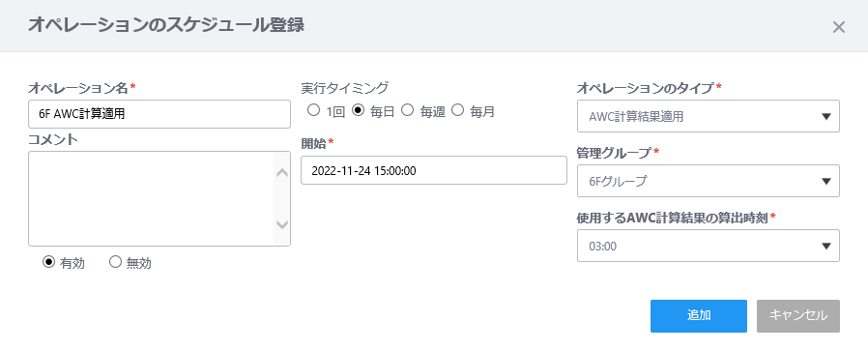Click the 03:00 time selection box

[x=709, y=246]
